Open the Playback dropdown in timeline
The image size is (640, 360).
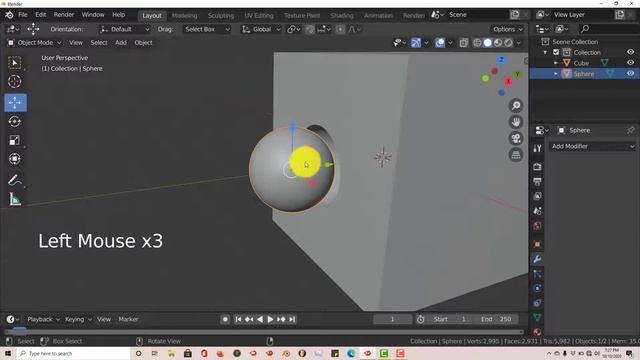(x=43, y=319)
